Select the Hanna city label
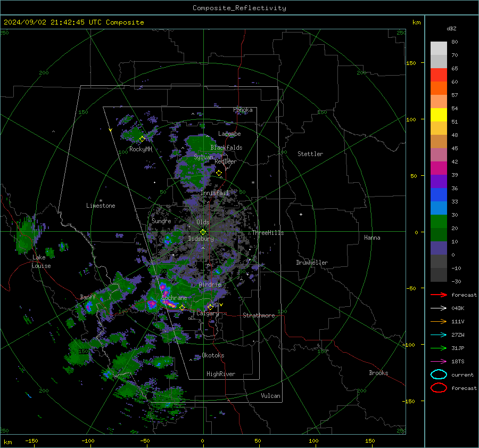 pos(372,238)
